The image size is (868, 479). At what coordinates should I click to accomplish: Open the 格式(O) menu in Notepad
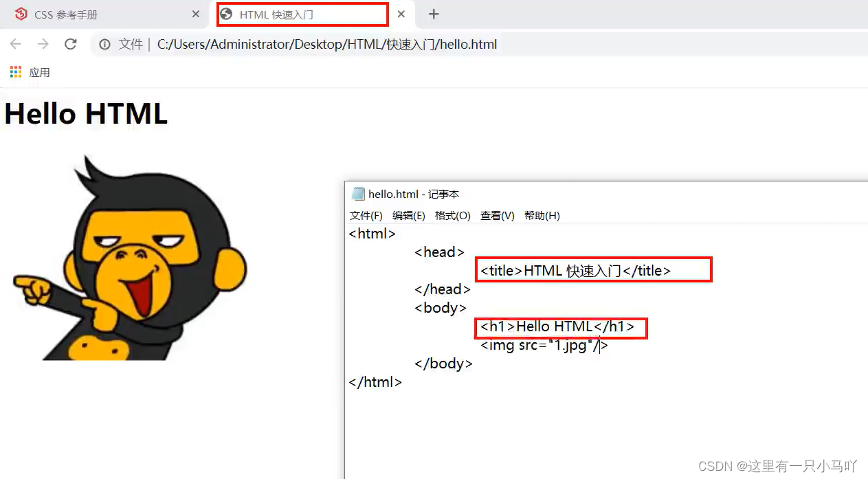pyautogui.click(x=453, y=215)
